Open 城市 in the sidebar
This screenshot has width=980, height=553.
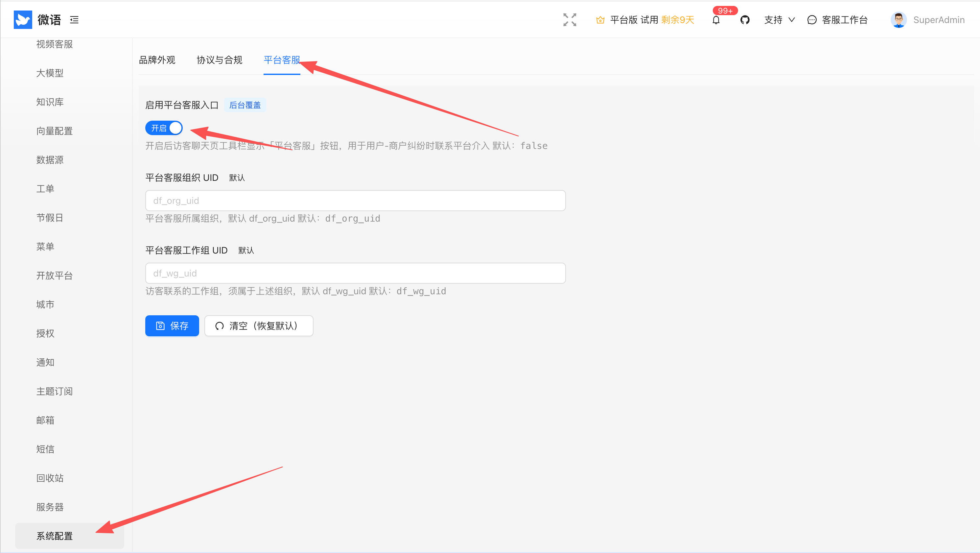[x=45, y=304]
